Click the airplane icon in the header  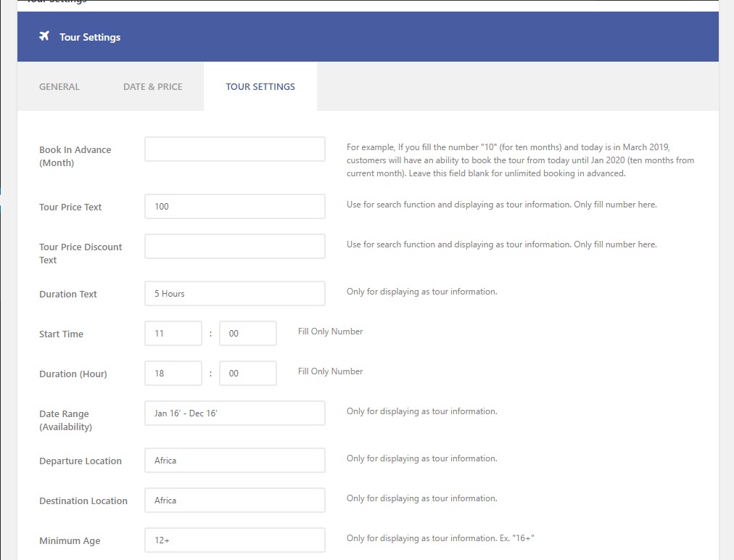(x=44, y=37)
